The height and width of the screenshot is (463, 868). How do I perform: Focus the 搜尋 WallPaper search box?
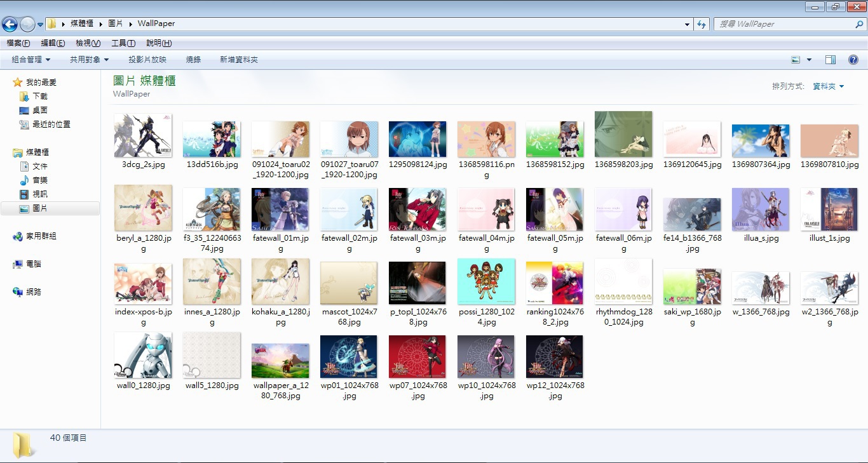(x=783, y=24)
